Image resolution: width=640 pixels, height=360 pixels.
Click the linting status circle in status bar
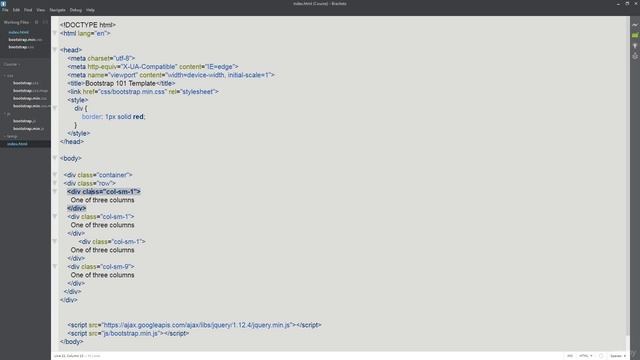(601, 356)
